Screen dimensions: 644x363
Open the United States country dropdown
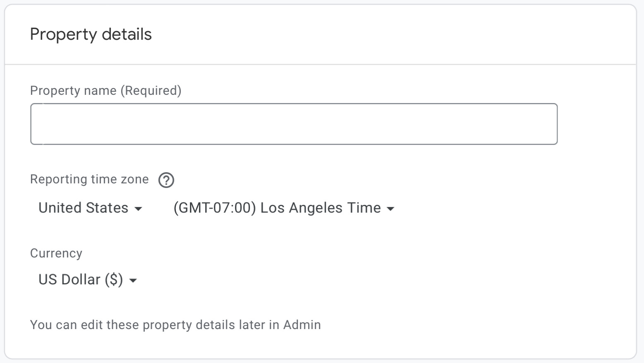(x=90, y=208)
